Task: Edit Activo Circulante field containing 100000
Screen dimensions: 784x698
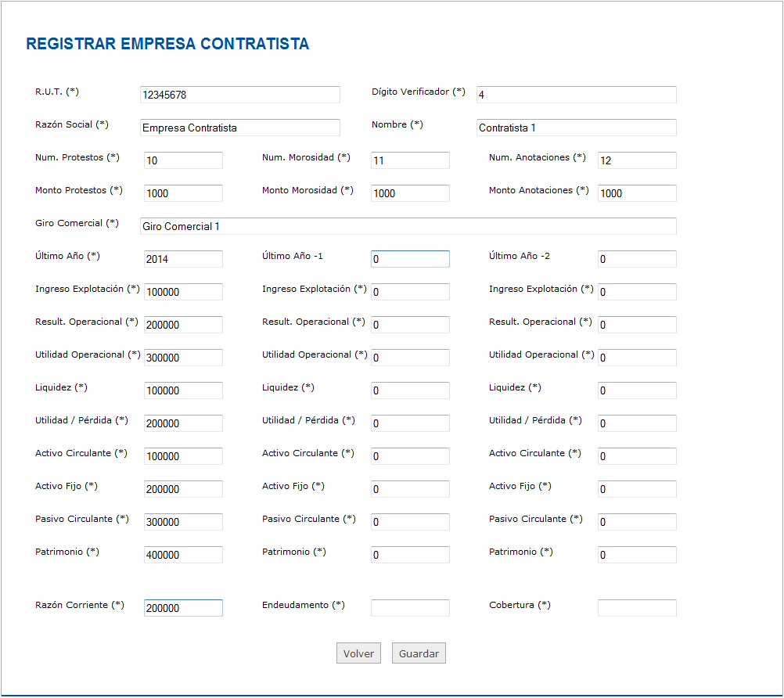Action: [183, 456]
